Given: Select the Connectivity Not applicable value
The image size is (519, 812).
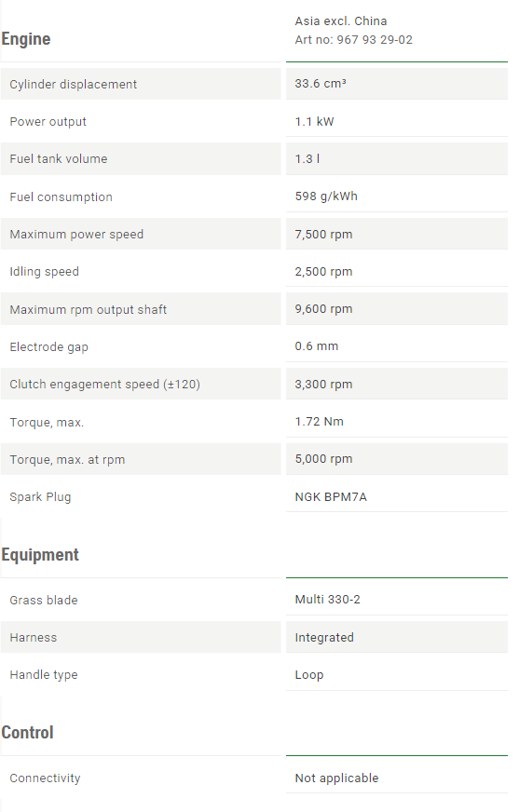Looking at the screenshot, I should coord(336,778).
